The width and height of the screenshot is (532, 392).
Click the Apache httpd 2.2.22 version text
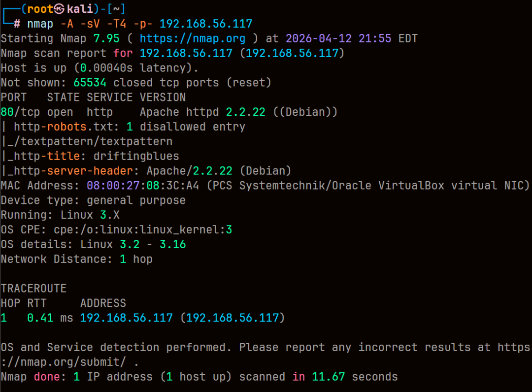[202, 112]
